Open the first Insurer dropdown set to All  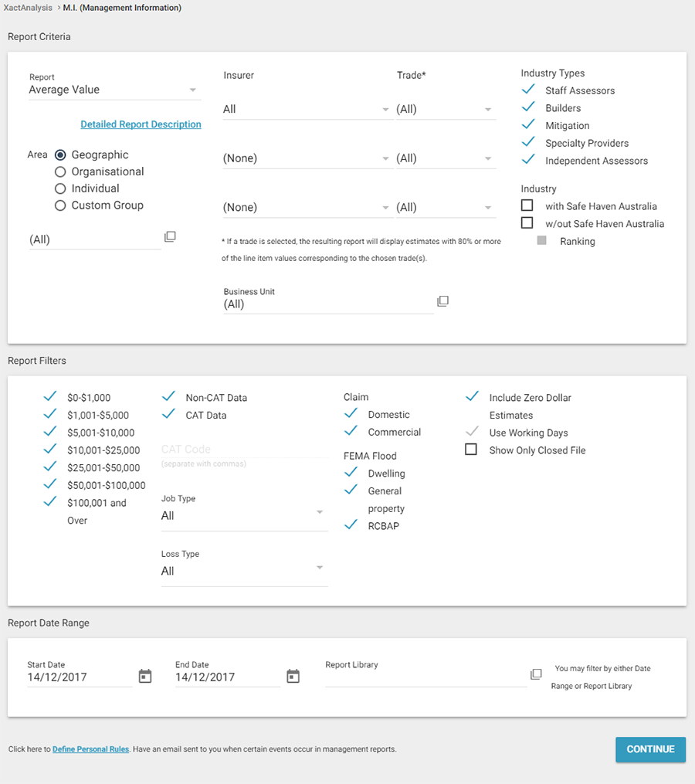tap(307, 110)
